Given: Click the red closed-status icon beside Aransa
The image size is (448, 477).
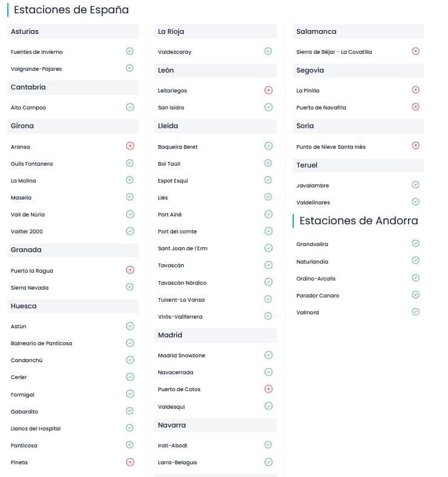Looking at the screenshot, I should click(130, 146).
